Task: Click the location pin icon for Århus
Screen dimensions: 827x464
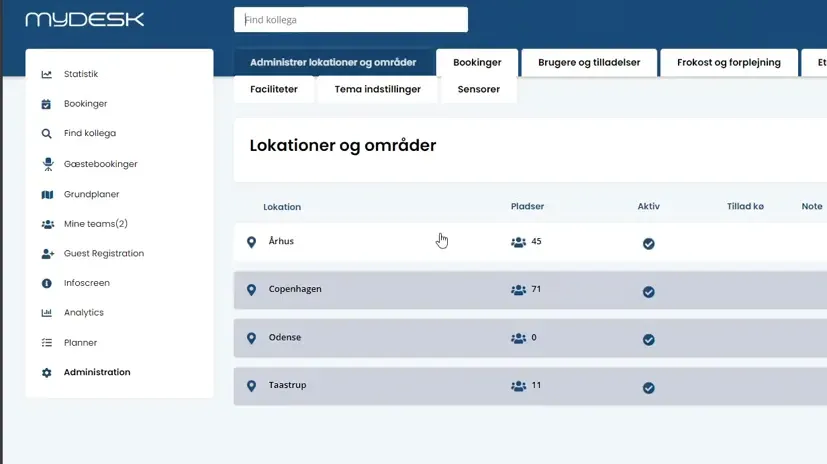Action: (252, 242)
